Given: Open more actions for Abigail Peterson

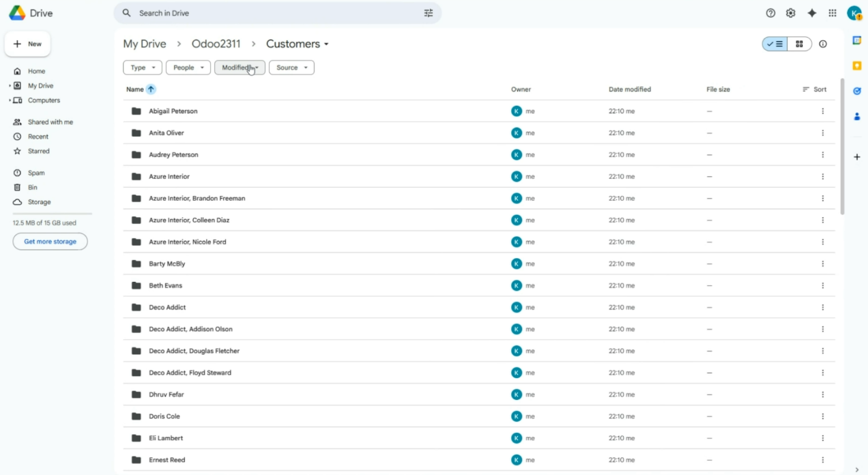Looking at the screenshot, I should (x=822, y=111).
